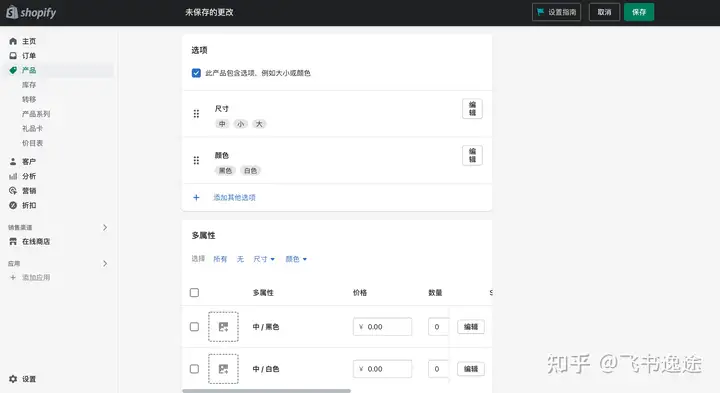The image size is (720, 393).
Task: Click the 大 size tag
Action: pos(259,124)
